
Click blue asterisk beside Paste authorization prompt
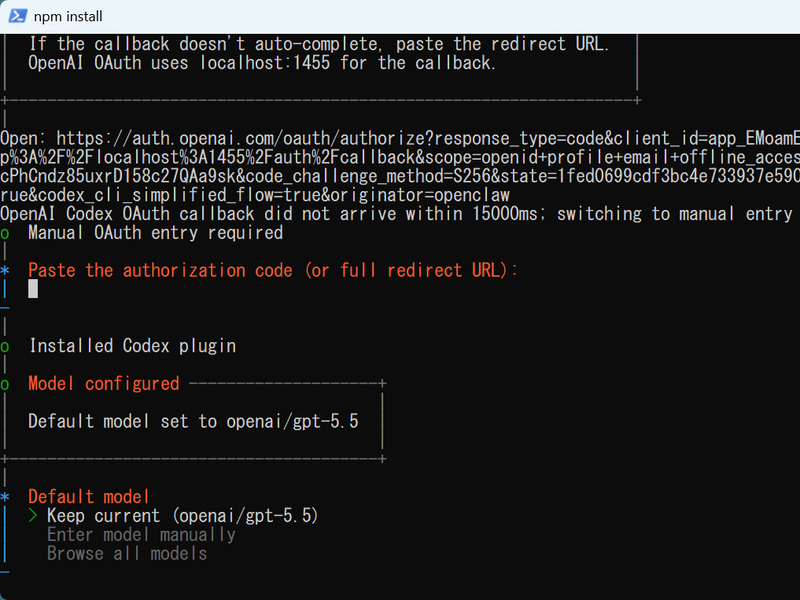click(5, 270)
